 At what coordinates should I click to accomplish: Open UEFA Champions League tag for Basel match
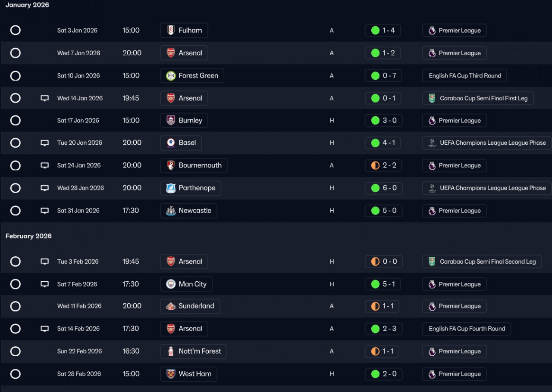pos(487,143)
